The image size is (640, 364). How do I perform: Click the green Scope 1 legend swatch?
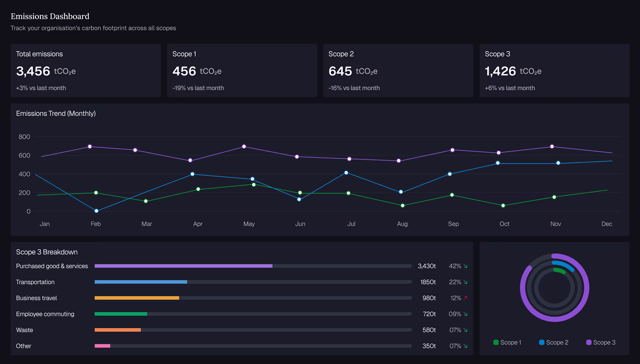click(x=496, y=342)
